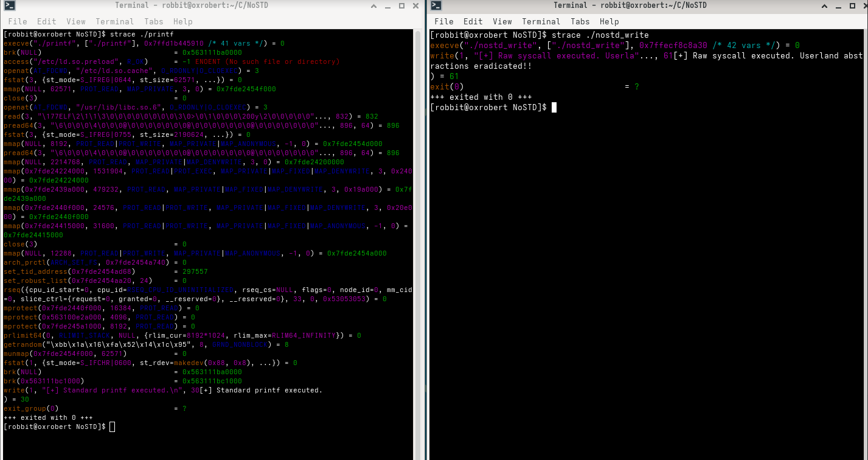Screen dimensions: 868x460
Task: Open File menu in right terminal
Action: pos(444,21)
